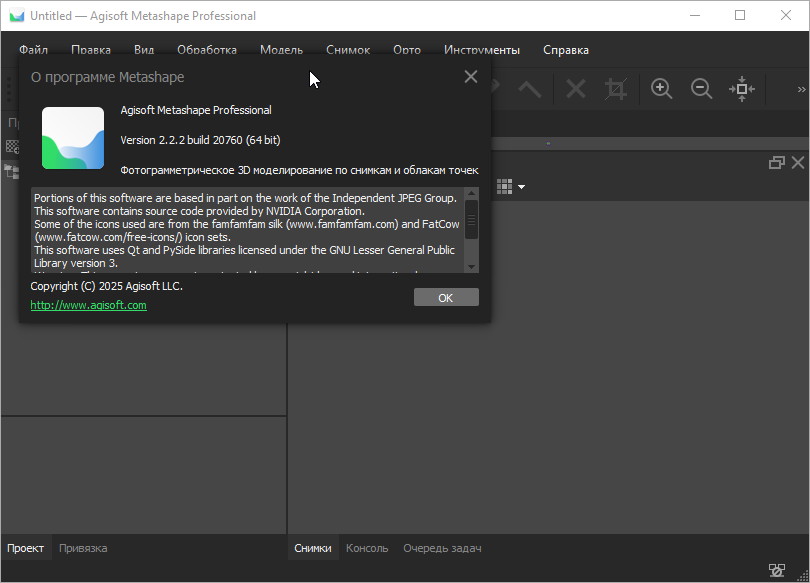Close the Metashape main window
This screenshot has height=583, width=810.
pyautogui.click(x=786, y=15)
